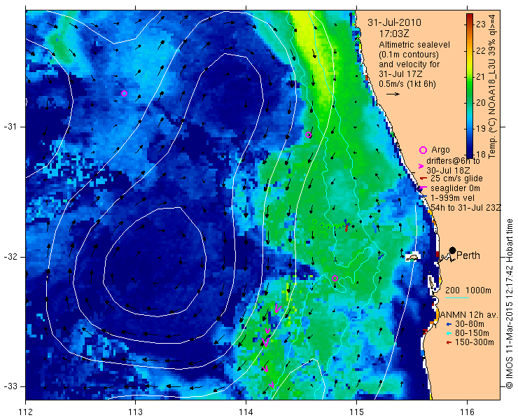Viewport: 518px width, 420px height.
Task: Click the longitude axis label 116
Action: pyautogui.click(x=467, y=412)
